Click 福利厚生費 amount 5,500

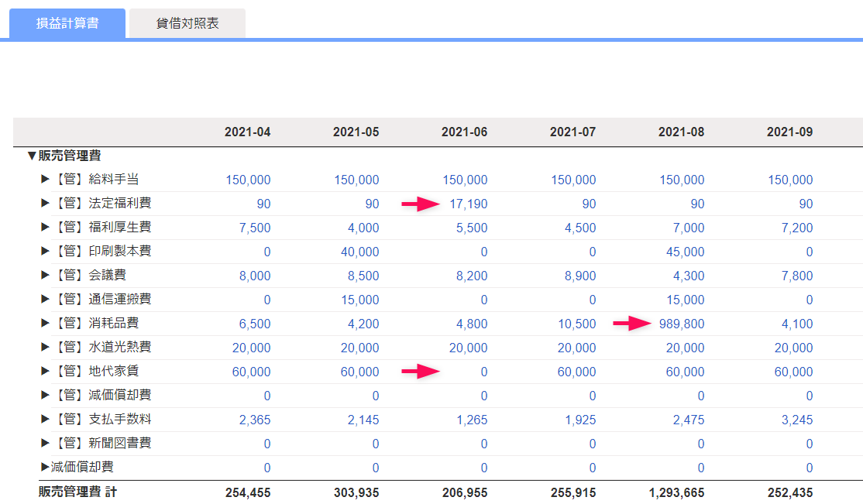472,228
